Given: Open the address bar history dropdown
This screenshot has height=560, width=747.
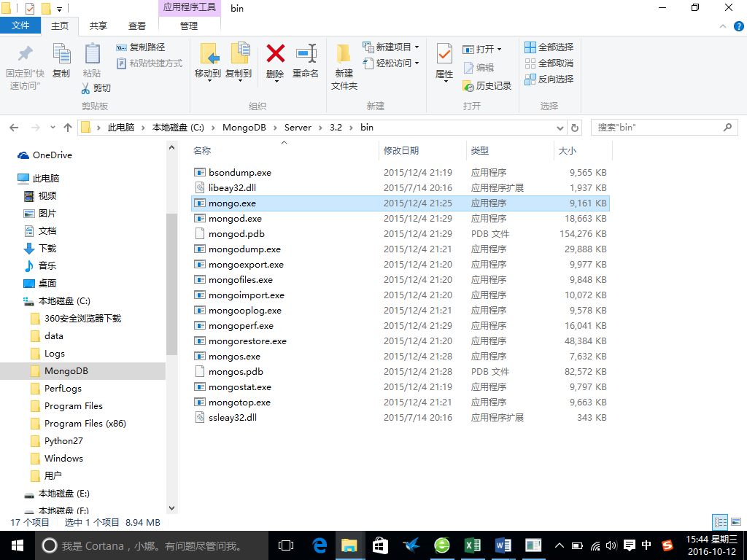Looking at the screenshot, I should coord(560,128).
